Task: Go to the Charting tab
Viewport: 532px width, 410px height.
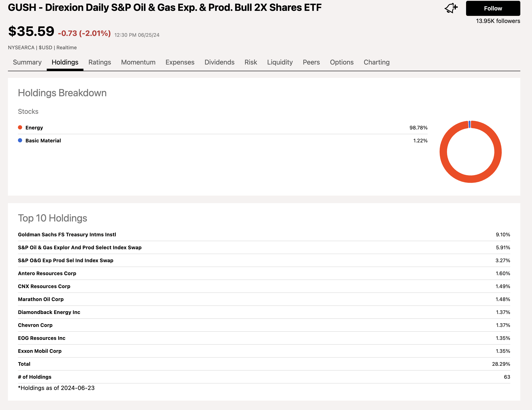Action: click(376, 62)
